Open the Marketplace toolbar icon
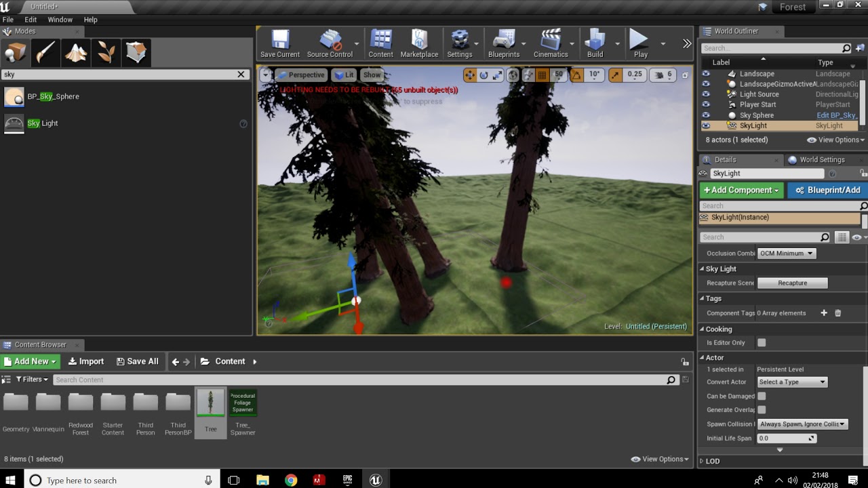The image size is (868, 488). coord(419,44)
